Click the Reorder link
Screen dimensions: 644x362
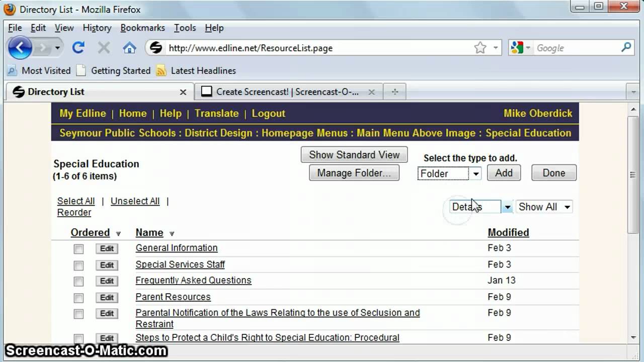74,212
